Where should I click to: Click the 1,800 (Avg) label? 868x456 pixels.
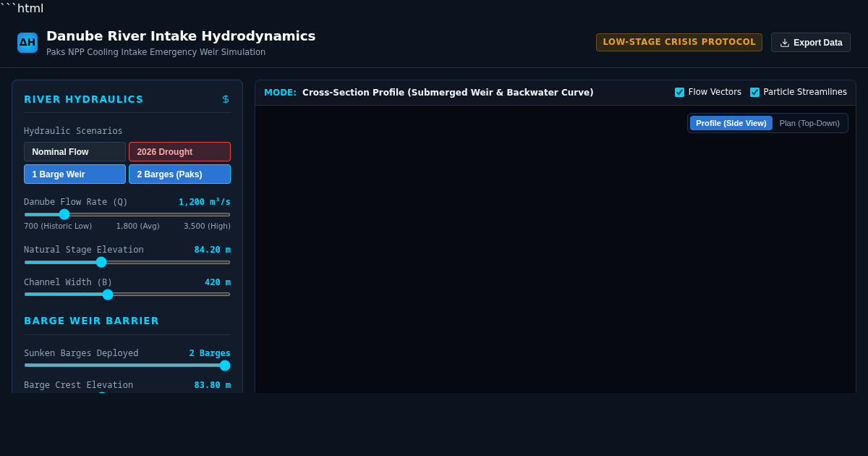[x=138, y=227]
